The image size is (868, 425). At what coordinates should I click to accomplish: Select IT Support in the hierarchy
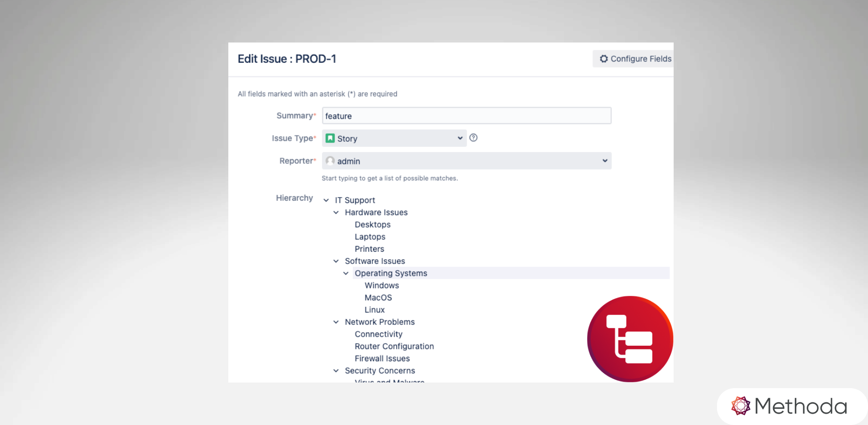point(355,200)
